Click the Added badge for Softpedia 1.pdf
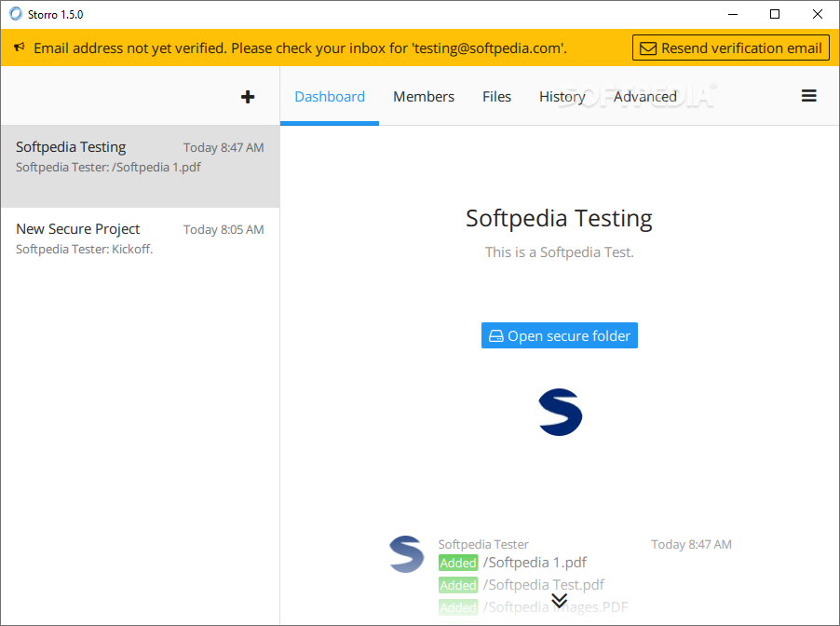 (x=458, y=563)
